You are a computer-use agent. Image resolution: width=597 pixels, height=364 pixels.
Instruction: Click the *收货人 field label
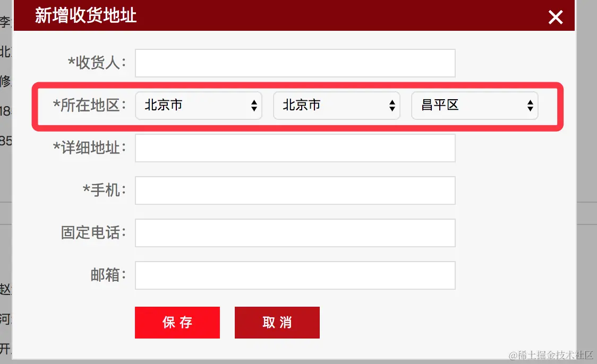pyautogui.click(x=97, y=63)
